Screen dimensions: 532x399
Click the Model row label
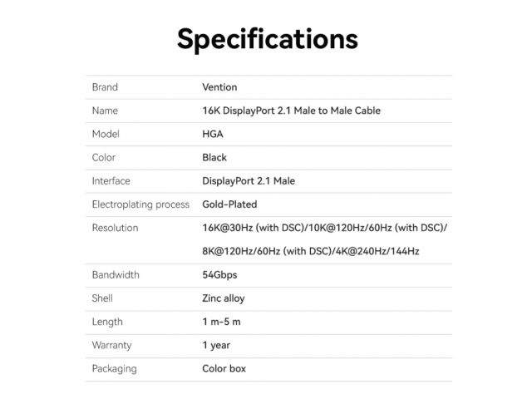click(x=106, y=134)
